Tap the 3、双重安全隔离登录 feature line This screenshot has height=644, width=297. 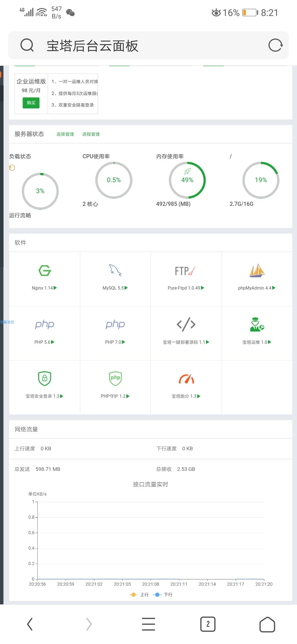point(73,105)
